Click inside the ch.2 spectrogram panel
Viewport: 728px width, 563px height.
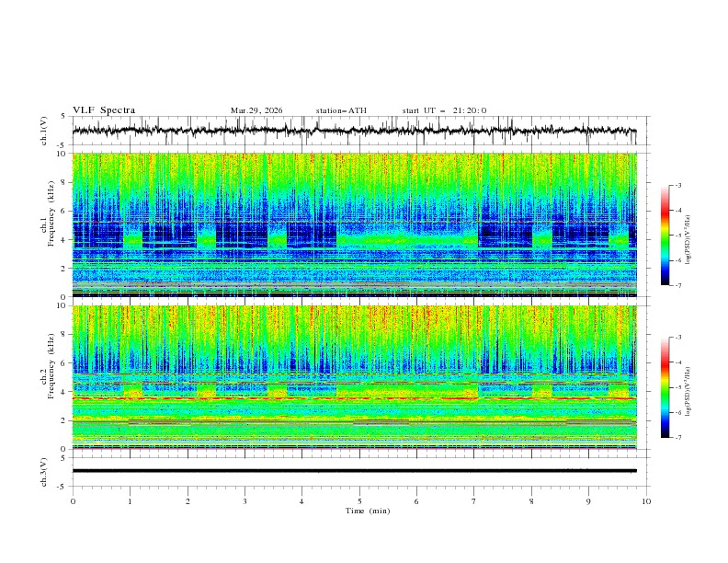pos(354,377)
